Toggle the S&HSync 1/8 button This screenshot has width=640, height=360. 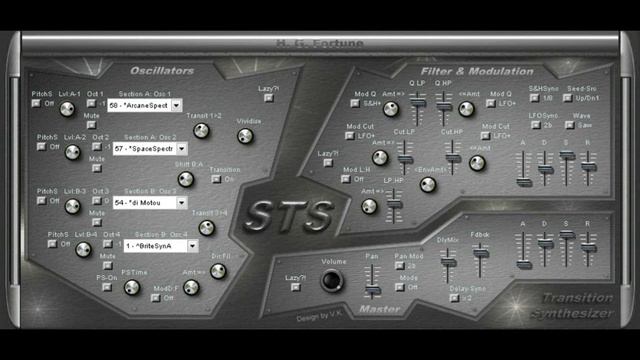(x=534, y=98)
